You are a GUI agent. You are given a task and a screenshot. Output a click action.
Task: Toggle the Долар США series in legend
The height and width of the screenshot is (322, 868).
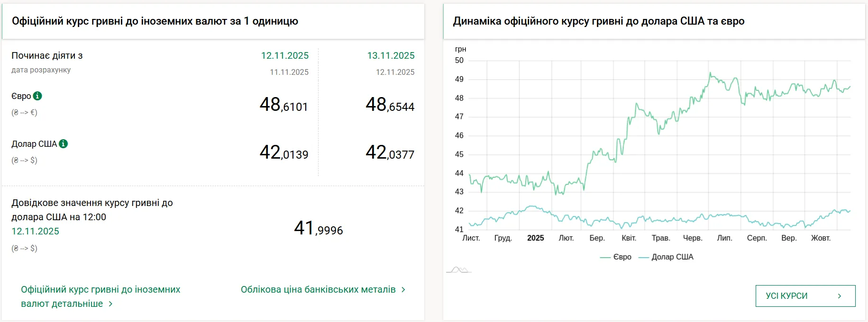coord(666,257)
